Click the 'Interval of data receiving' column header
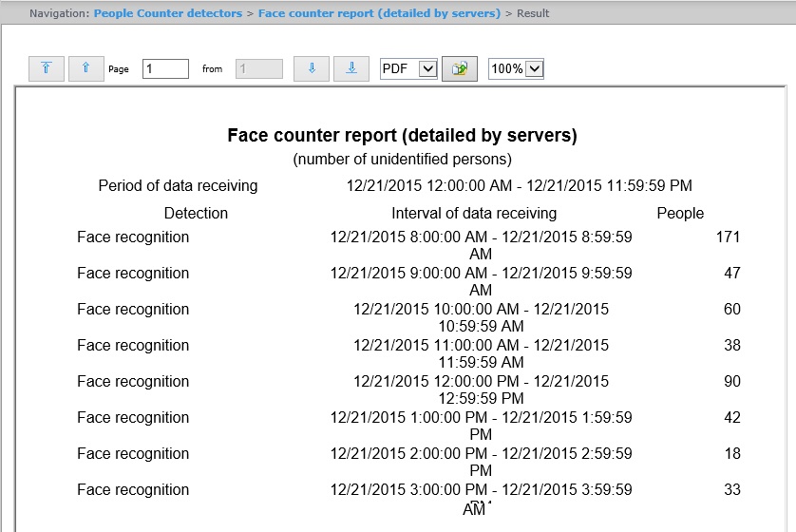This screenshot has width=796, height=532. tap(474, 213)
